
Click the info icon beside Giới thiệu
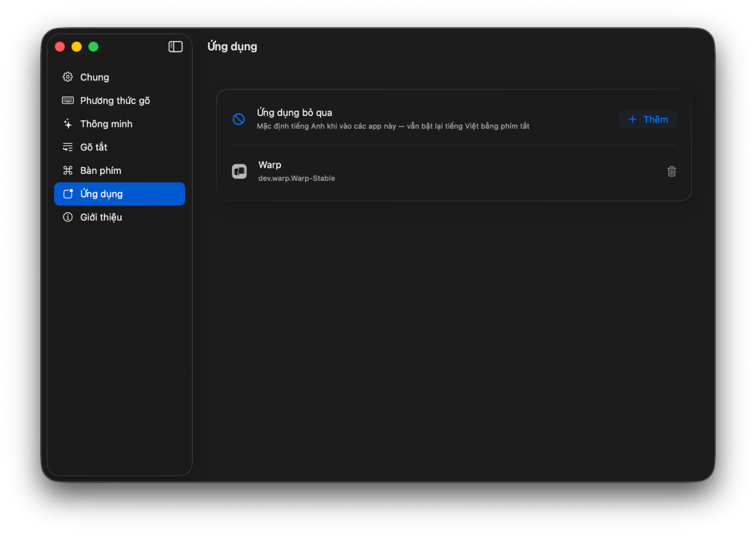[68, 217]
